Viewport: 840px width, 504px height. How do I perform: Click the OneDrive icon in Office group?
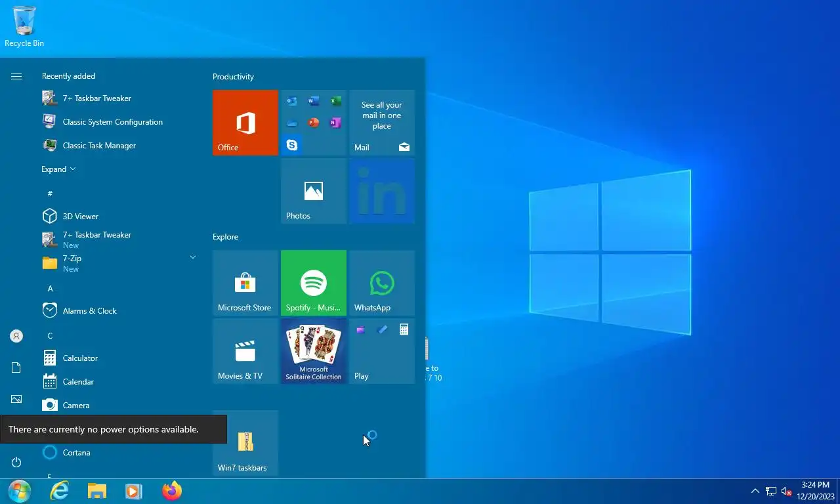[x=292, y=123]
